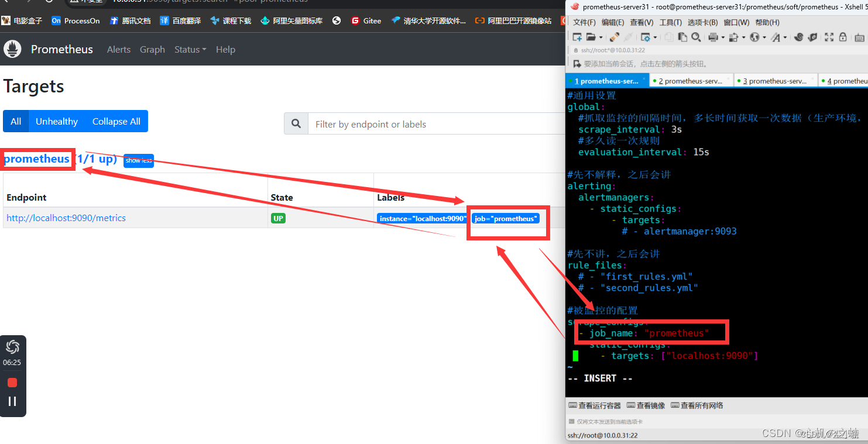
Task: Expand the printer dropdown arrow in Xshell
Action: tap(723, 37)
